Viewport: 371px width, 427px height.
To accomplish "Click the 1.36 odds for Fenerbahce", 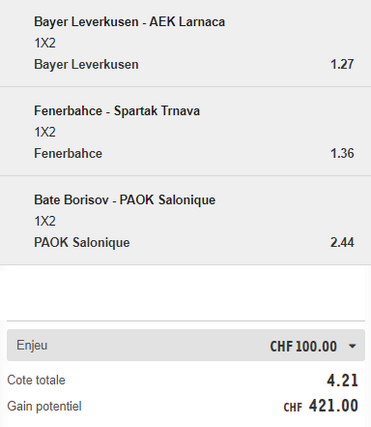I will coord(342,153).
